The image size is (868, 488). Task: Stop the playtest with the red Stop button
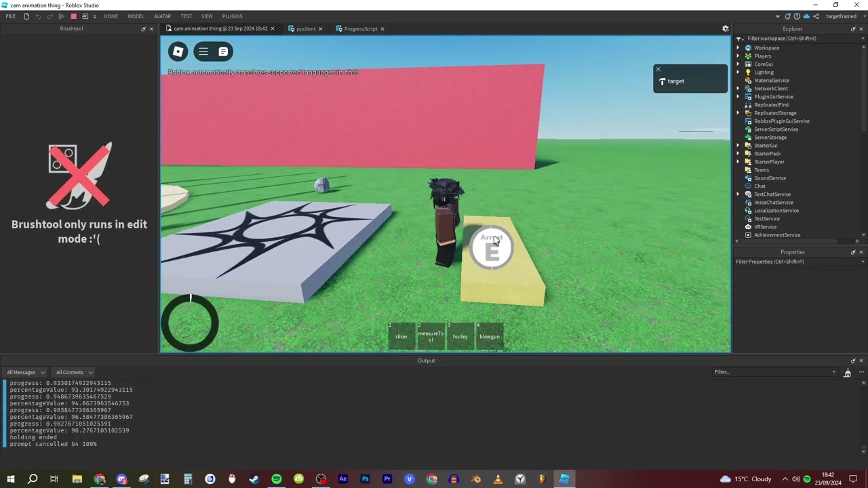73,16
